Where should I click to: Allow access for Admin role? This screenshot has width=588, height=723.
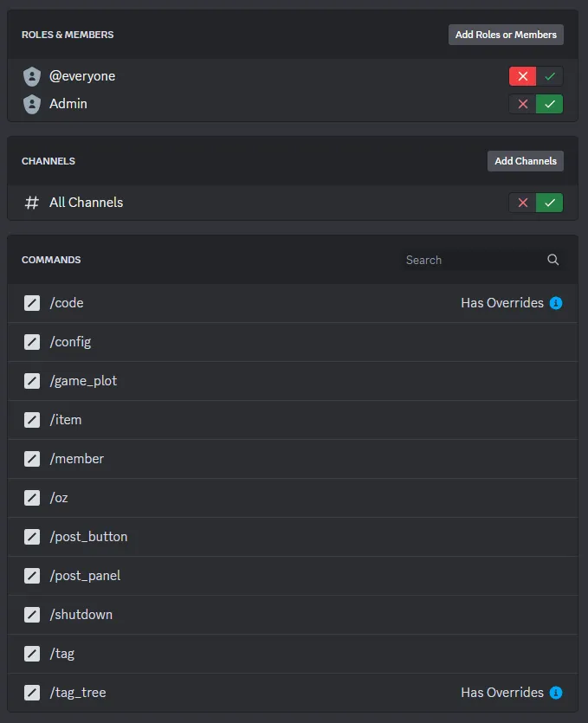click(x=550, y=104)
